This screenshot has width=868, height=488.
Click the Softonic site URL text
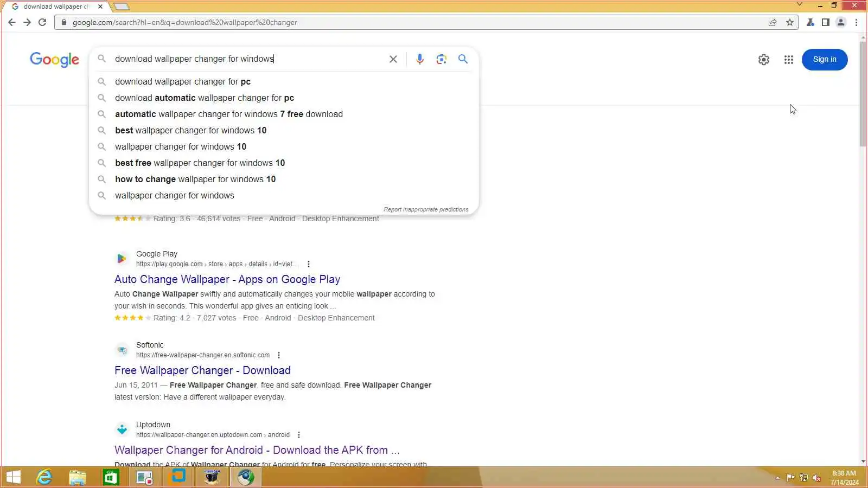coord(203,355)
